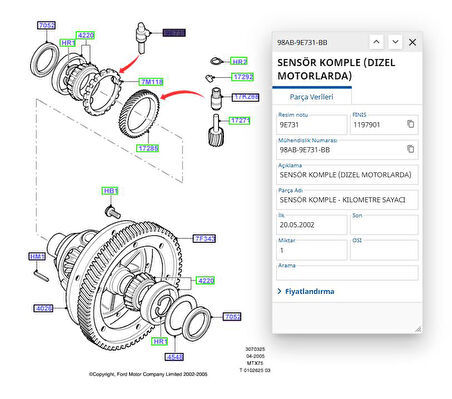Click the HM1 pin drawing

click(41, 276)
